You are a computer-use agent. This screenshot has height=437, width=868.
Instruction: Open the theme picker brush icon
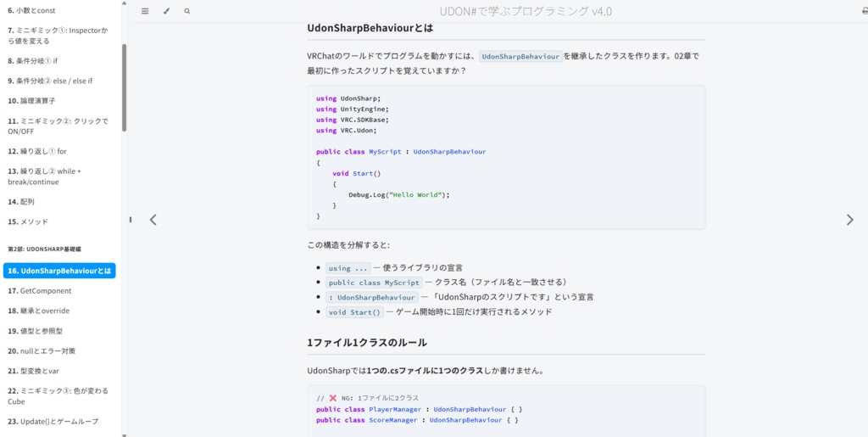coord(167,11)
